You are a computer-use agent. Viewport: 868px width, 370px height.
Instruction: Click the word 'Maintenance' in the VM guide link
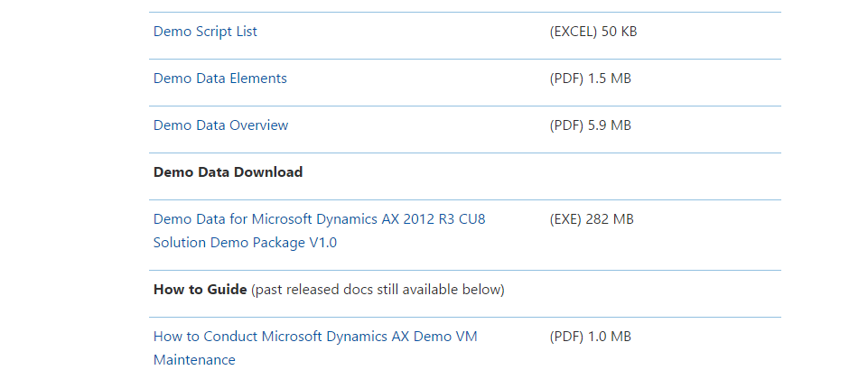[x=194, y=360]
